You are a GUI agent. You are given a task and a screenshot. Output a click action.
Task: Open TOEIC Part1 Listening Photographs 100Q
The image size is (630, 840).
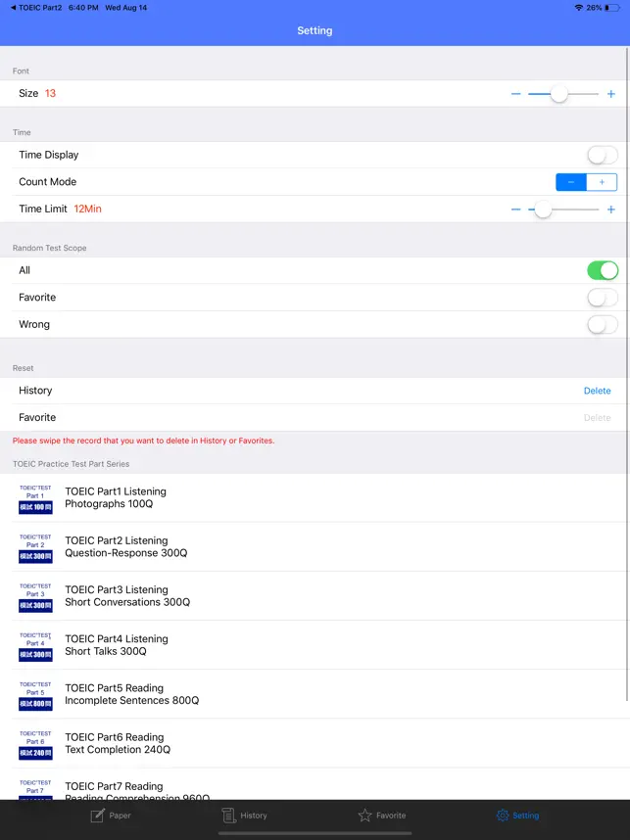tap(315, 497)
